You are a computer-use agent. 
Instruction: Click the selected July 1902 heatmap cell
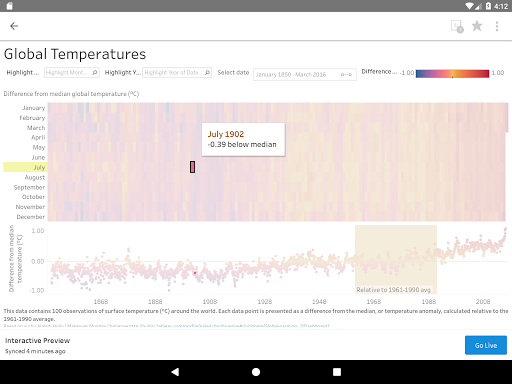(x=192, y=167)
